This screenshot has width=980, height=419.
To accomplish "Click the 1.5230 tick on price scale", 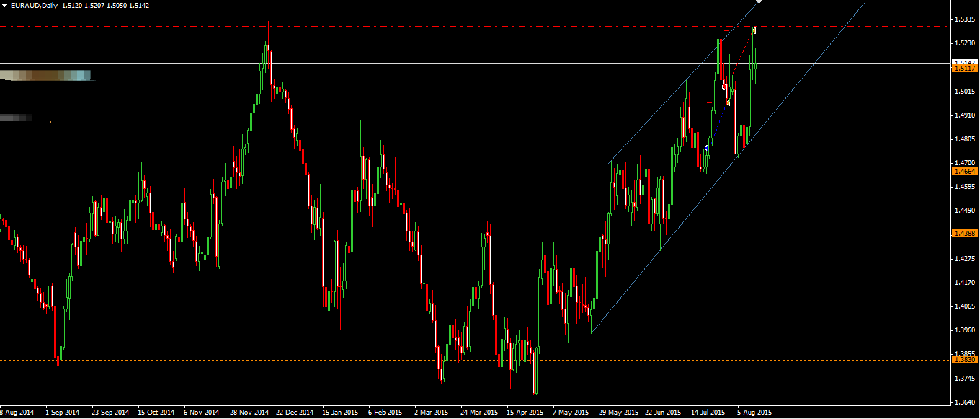I will click(x=966, y=43).
